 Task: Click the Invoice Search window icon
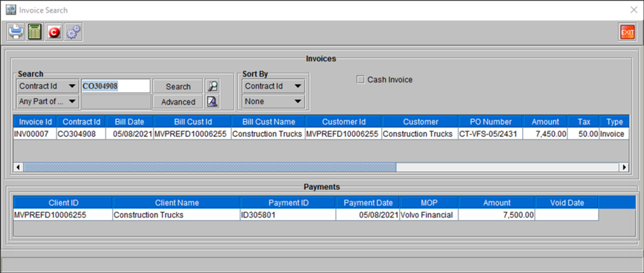click(x=11, y=10)
